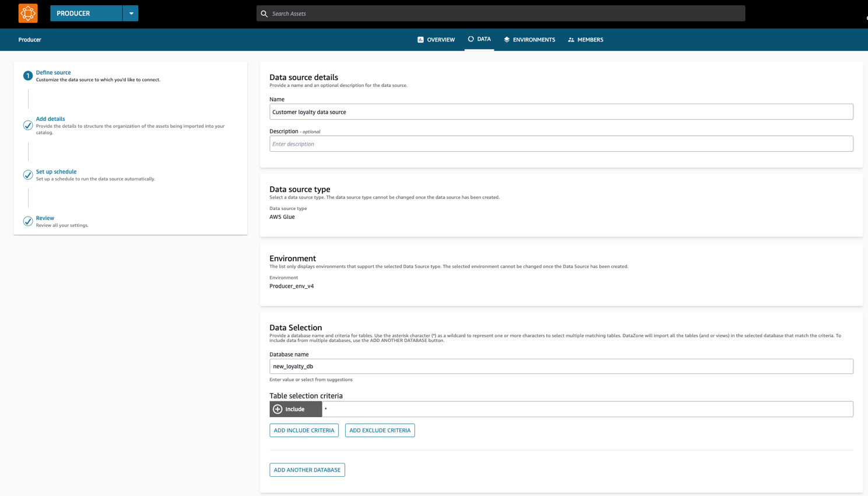Click ADD EXCLUDE CRITERIA button
Screen dimensions: 868x496
(x=380, y=431)
